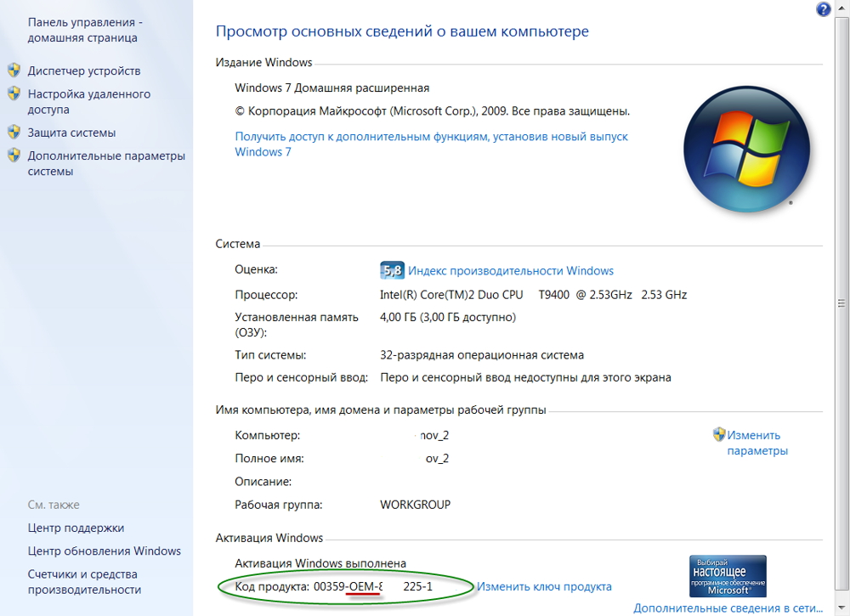Click Изменить ключ продукта link
Screen dimensions: 850x616
(544, 586)
